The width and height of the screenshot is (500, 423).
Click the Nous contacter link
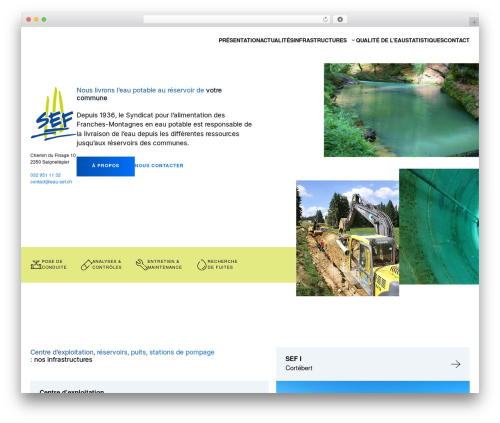click(159, 166)
